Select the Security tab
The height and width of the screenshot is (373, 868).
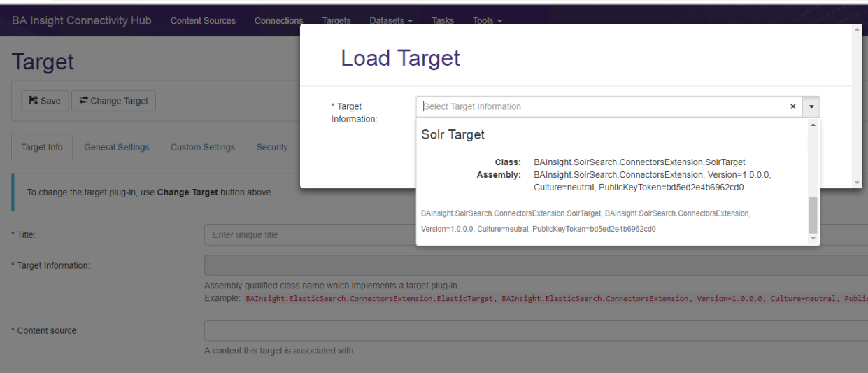pyautogui.click(x=272, y=147)
